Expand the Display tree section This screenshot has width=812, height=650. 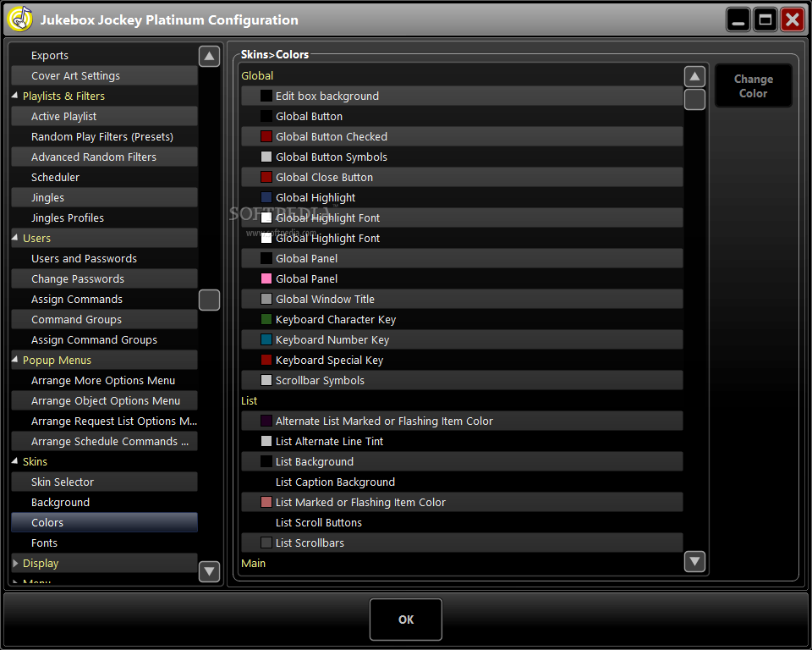[15, 563]
